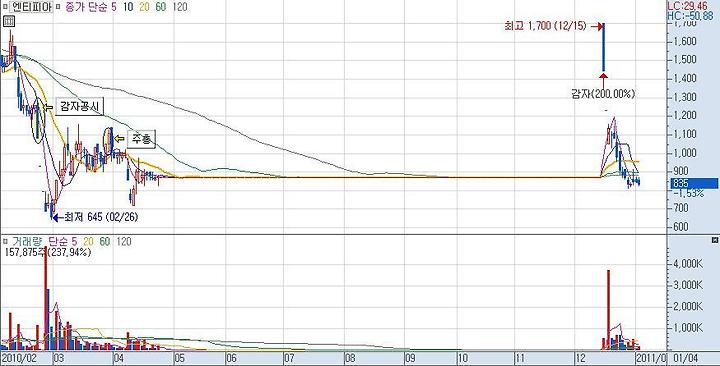Click the 600 price axis label
Screen dimensions: 720x366
pyautogui.click(x=681, y=226)
